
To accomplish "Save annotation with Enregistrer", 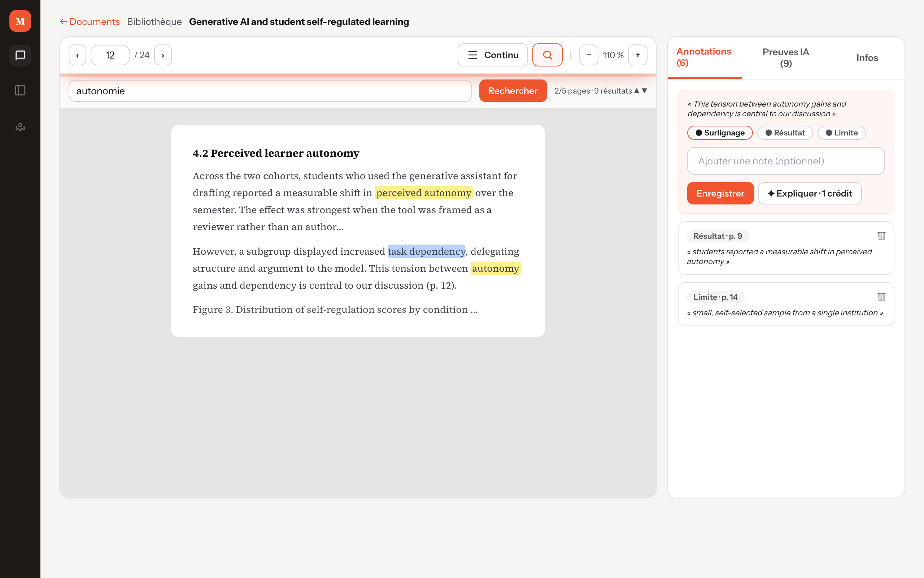I will [720, 193].
